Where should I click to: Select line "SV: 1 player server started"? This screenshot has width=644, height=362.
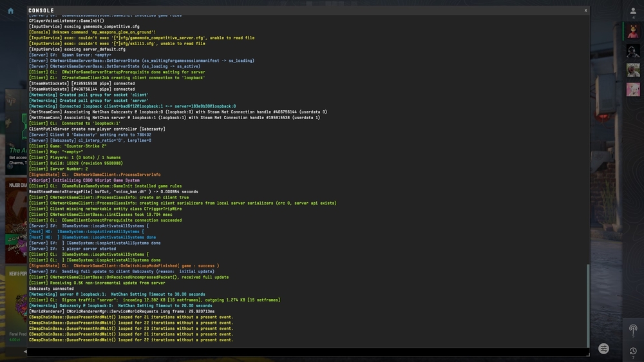72,249
